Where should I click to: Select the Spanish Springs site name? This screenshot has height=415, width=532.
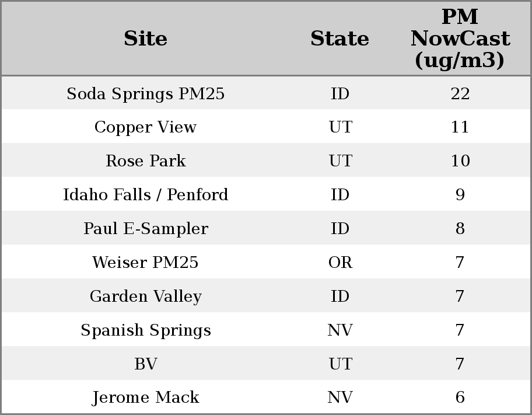pyautogui.click(x=145, y=330)
